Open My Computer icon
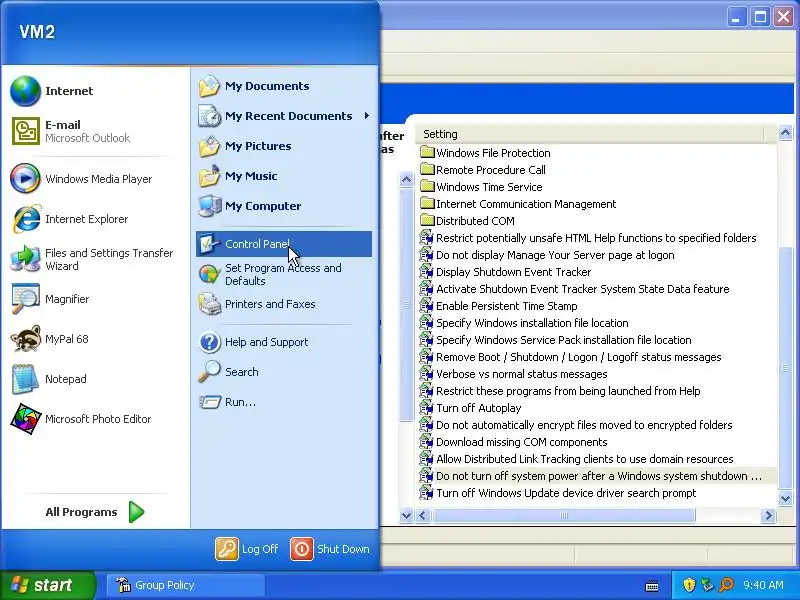The image size is (800, 600). pos(209,206)
